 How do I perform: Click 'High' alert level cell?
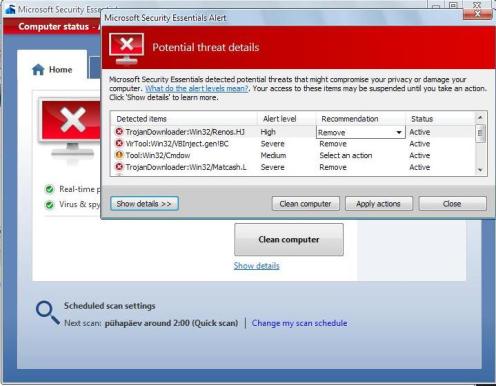(268, 132)
